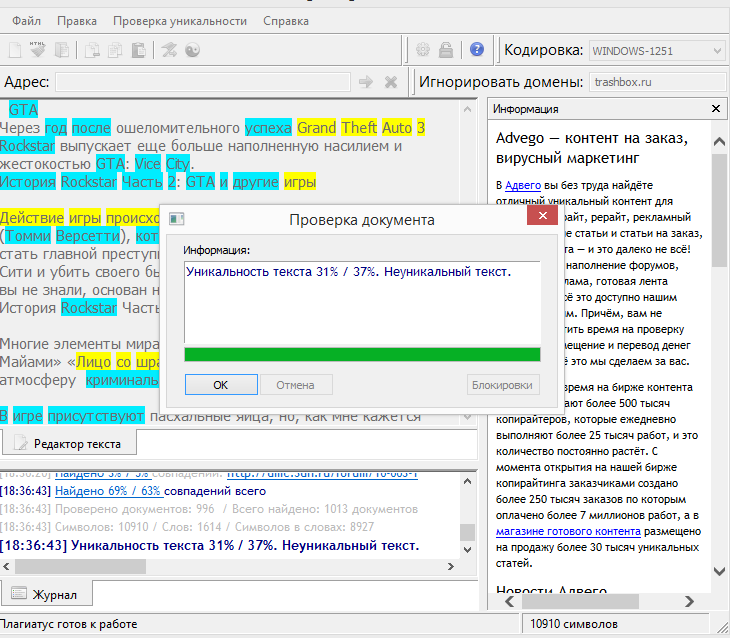Click the new blank document icon
This screenshot has height=638, width=730.
[x=15, y=50]
